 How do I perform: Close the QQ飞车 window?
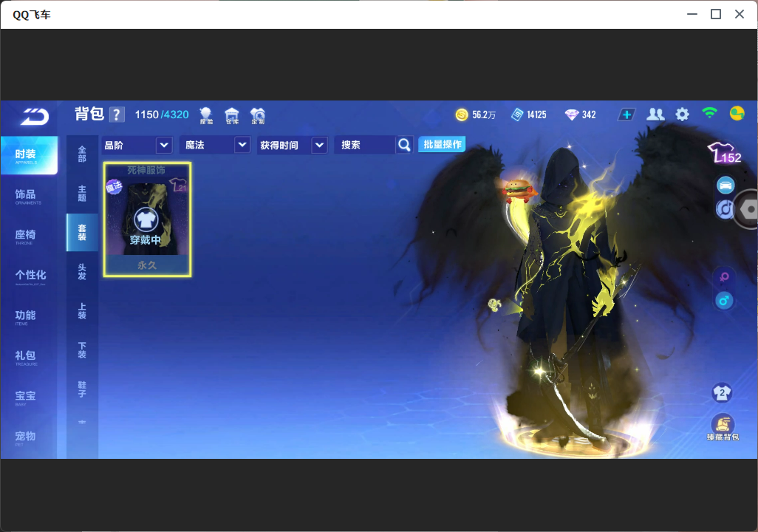tap(740, 14)
